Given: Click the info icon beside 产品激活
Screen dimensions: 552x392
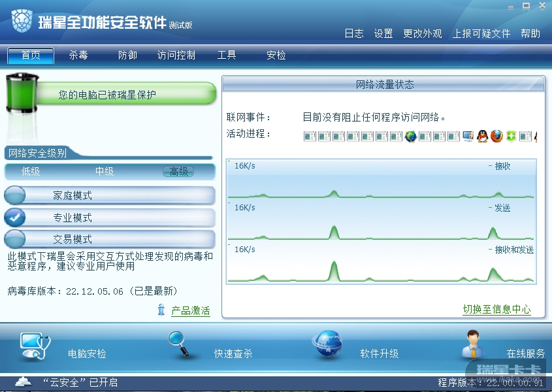Looking at the screenshot, I should pos(161,310).
